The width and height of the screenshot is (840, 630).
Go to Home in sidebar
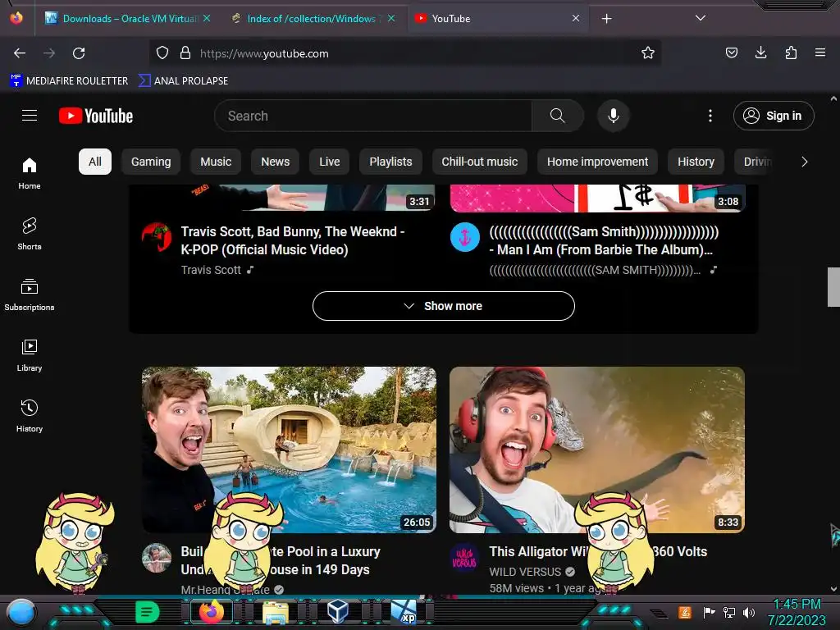click(x=30, y=174)
